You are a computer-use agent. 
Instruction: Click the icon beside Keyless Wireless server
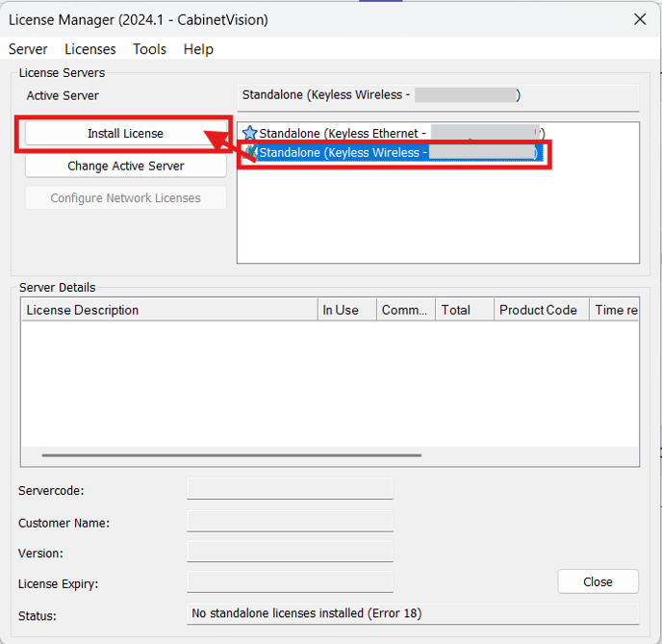(x=250, y=153)
